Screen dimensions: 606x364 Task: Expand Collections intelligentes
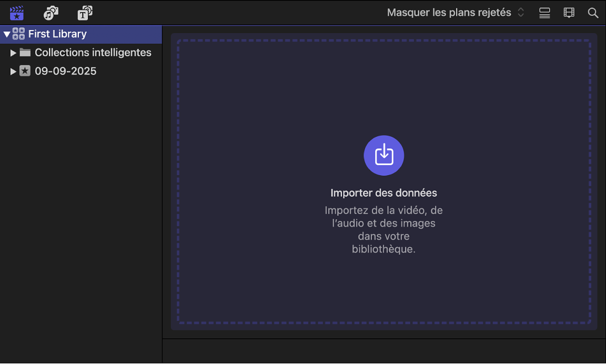13,53
